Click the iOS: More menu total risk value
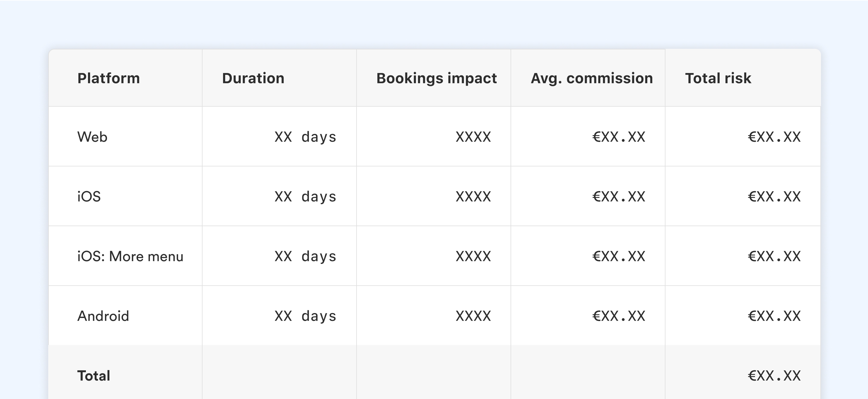868x399 pixels. (x=774, y=256)
